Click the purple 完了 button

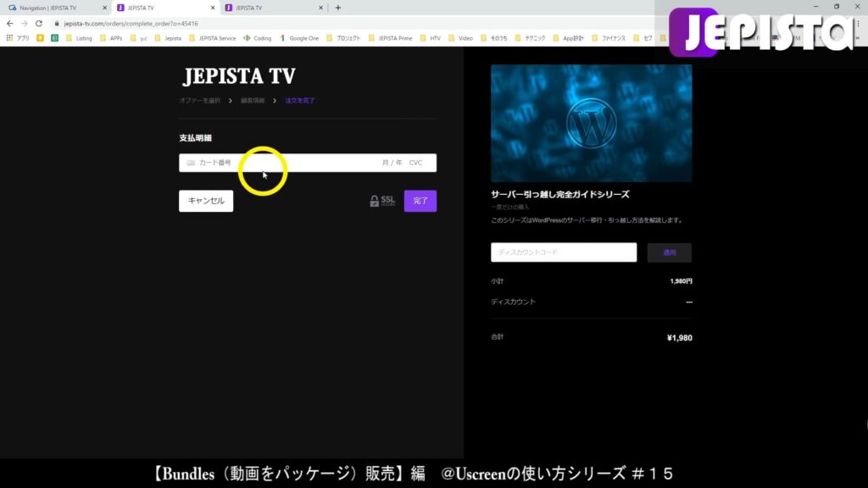420,201
